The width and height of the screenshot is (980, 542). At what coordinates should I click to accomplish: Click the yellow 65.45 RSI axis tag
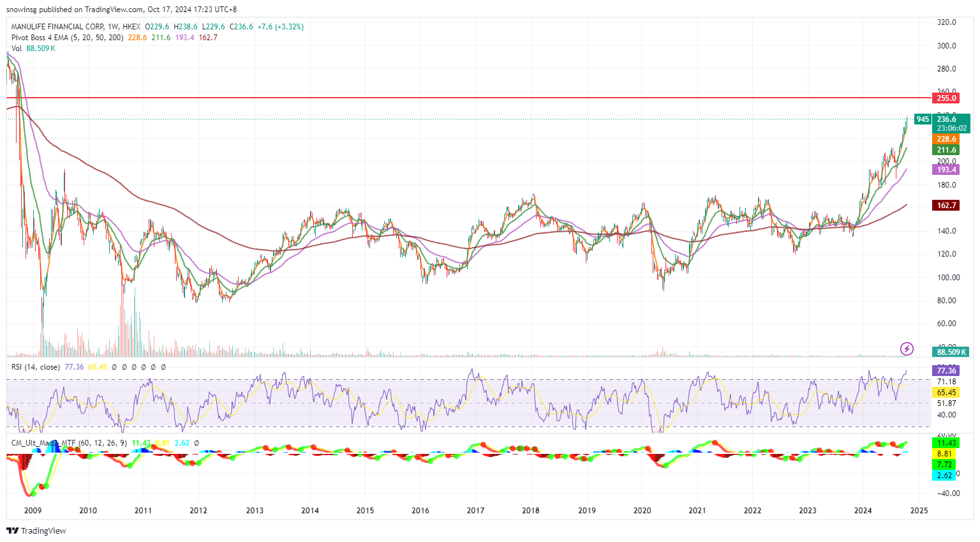click(946, 393)
